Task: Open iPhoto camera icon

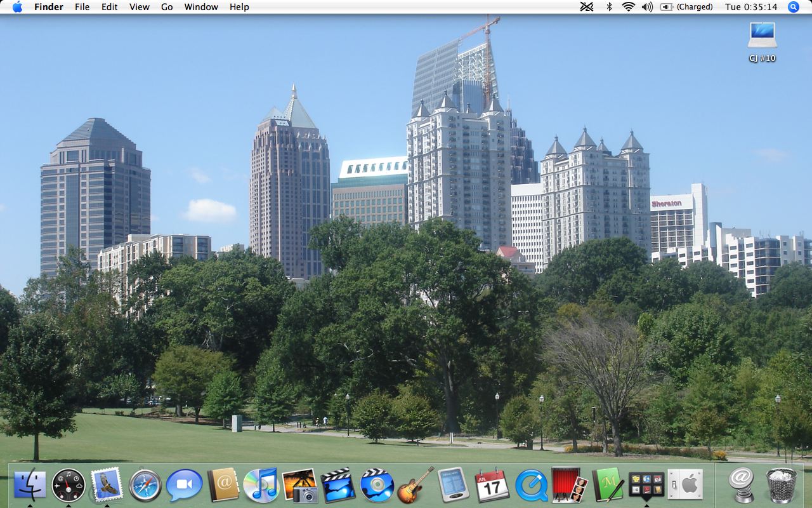Action: click(300, 486)
